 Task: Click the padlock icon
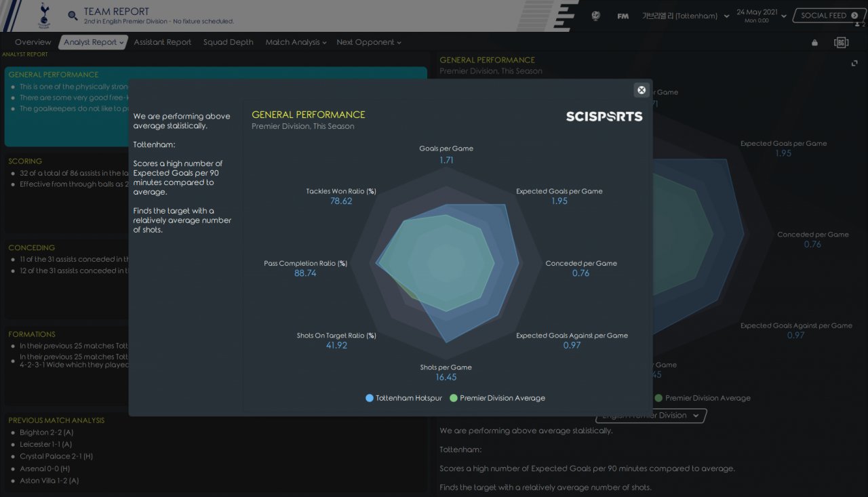(814, 42)
